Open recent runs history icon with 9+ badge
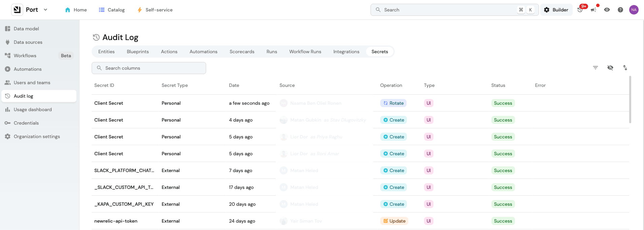The image size is (644, 230). click(x=580, y=10)
